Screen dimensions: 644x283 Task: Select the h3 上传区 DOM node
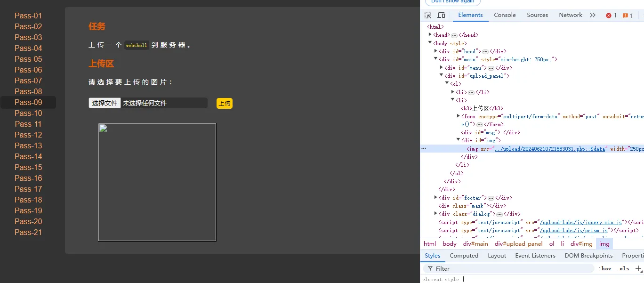[x=482, y=108]
